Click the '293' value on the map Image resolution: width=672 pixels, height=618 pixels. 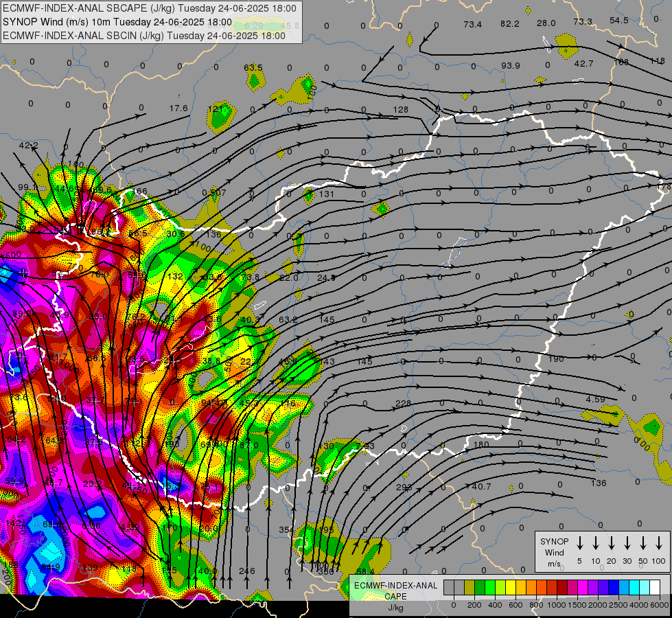pos(404,488)
